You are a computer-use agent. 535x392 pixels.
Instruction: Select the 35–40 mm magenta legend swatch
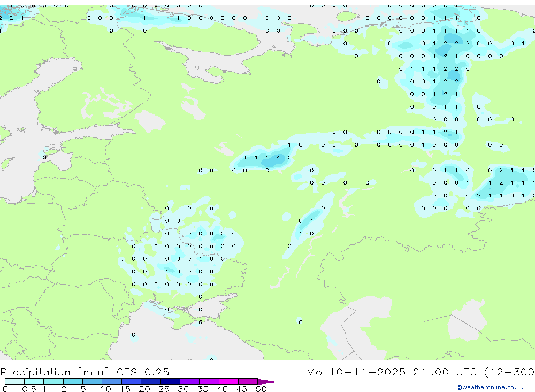(209, 381)
